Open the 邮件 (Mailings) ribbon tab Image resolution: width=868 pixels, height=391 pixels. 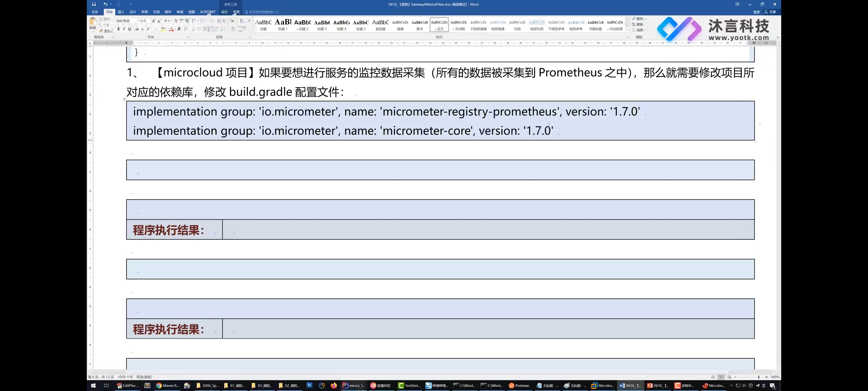pos(168,12)
